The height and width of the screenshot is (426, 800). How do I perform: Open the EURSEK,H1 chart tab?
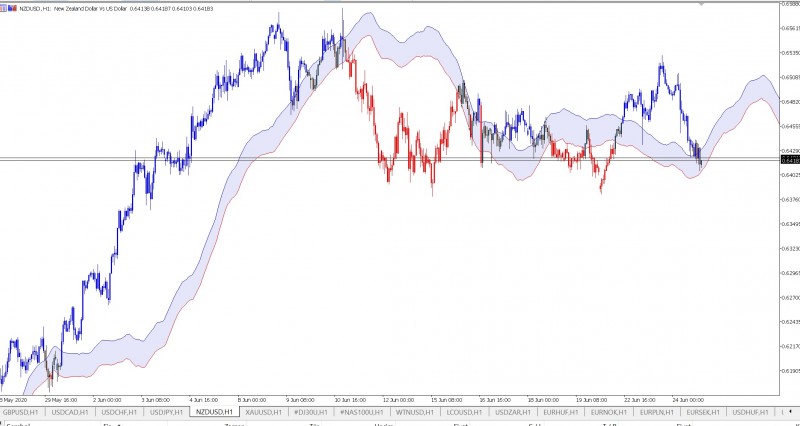click(x=703, y=412)
